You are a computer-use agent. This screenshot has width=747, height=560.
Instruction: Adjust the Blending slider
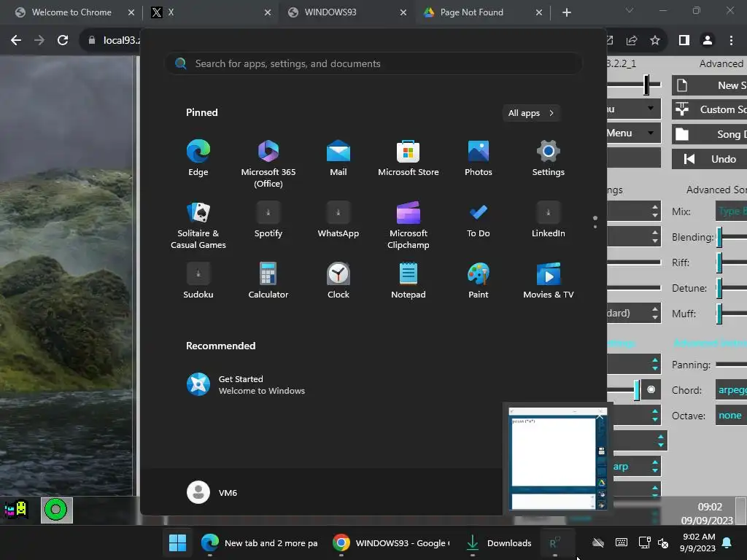731,237
